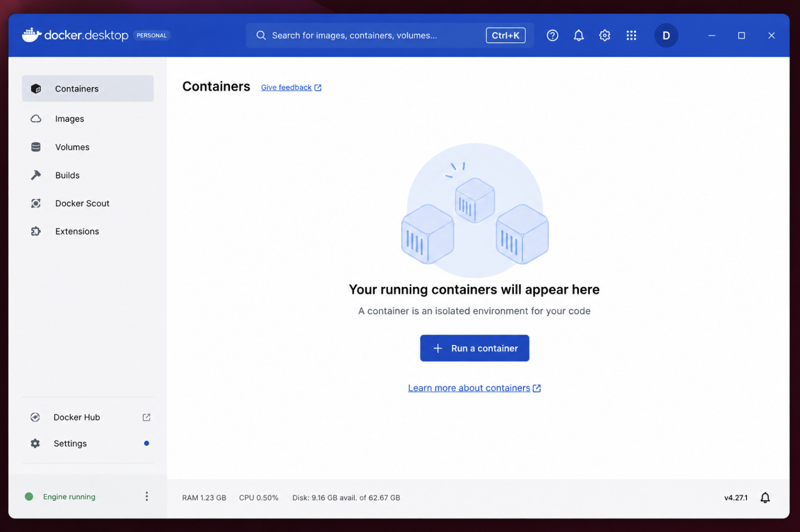Click the PERSONAL plan badge

pyautogui.click(x=152, y=35)
